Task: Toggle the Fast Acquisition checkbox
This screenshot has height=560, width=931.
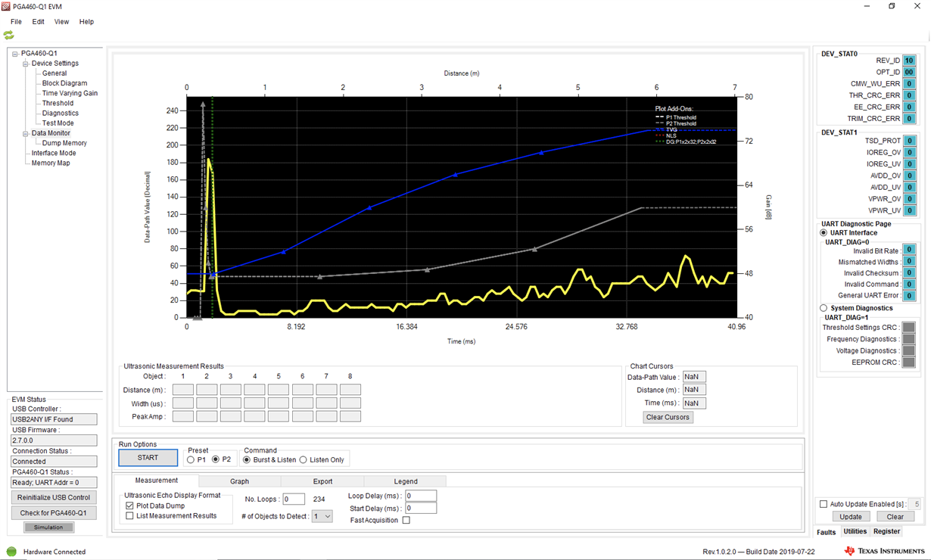Action: pos(406,521)
